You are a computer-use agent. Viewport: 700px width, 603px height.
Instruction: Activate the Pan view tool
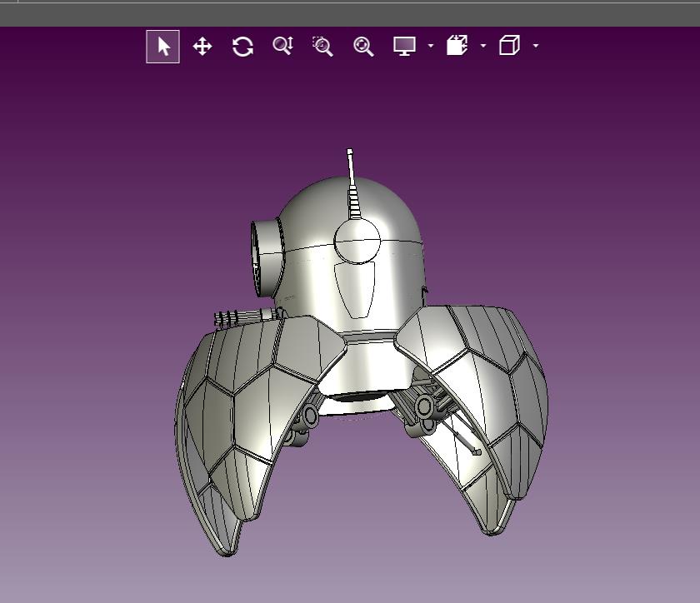(x=202, y=47)
